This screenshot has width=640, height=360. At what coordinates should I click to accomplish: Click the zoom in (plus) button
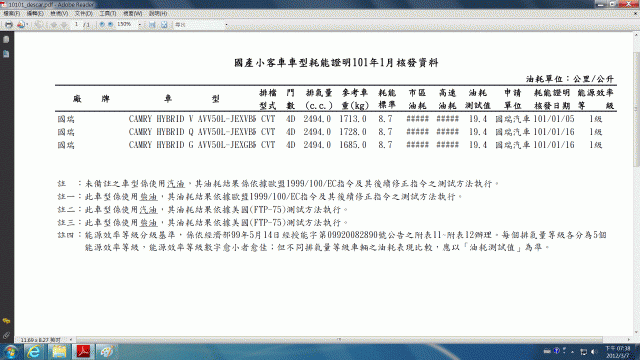[110, 24]
